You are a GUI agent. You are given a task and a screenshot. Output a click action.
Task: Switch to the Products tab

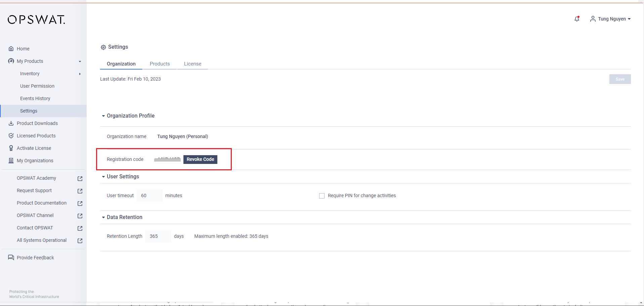tap(160, 64)
